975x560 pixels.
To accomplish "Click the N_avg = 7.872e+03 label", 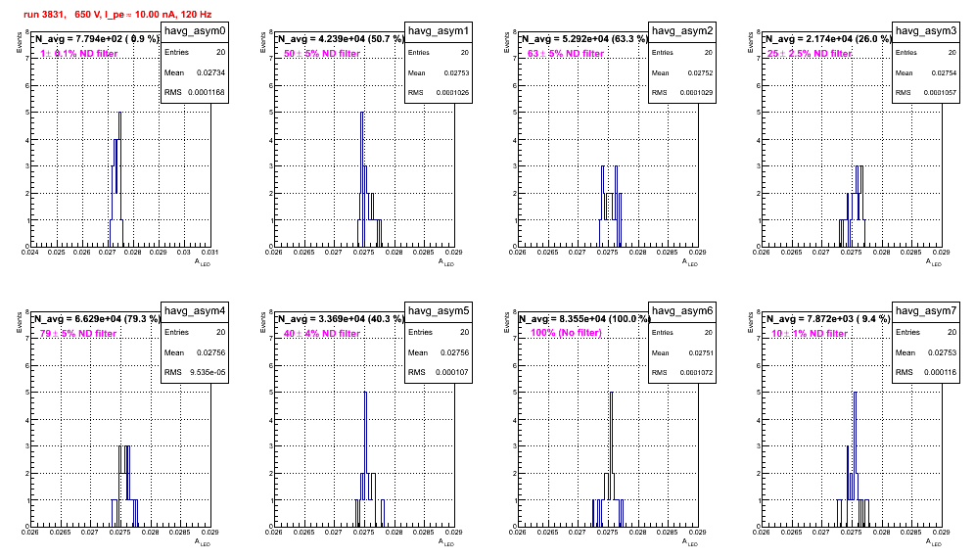I will [x=827, y=319].
